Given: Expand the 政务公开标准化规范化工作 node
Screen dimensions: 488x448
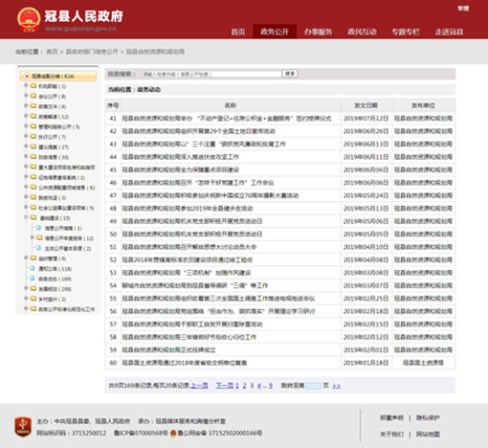Looking at the screenshot, I should point(26,308).
